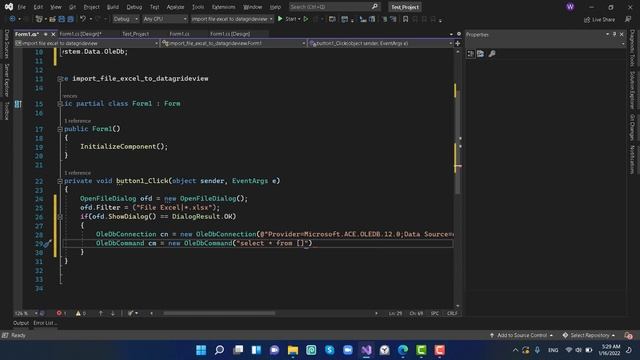The image size is (640, 360).
Task: Collapse the namespace block at line 13
Action: pyautogui.click(x=60, y=79)
